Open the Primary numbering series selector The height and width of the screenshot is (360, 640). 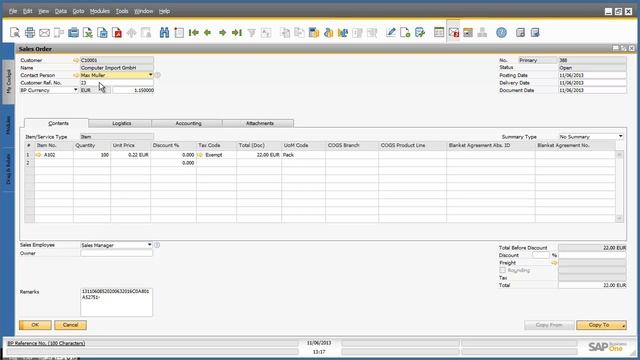(537, 60)
